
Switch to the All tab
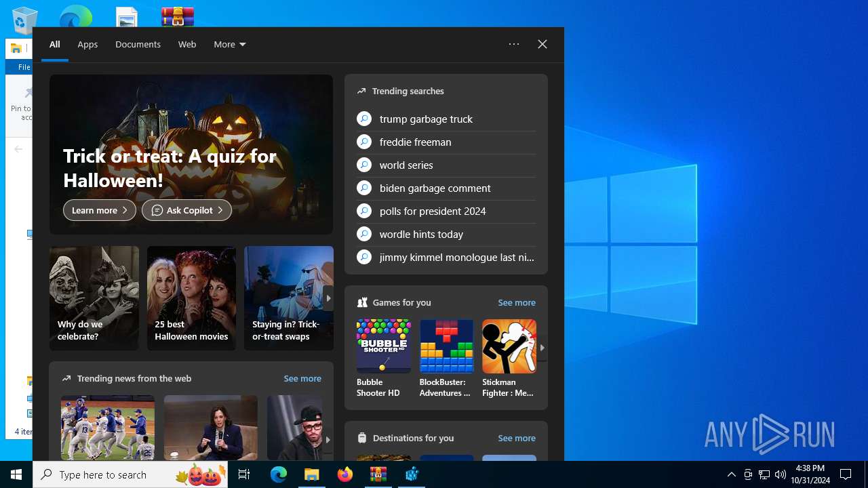point(55,44)
